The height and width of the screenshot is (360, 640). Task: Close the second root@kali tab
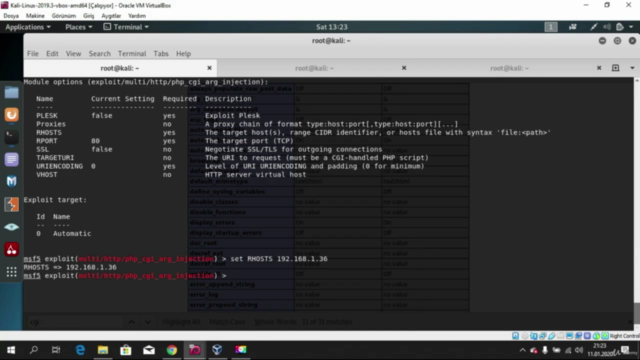pos(404,68)
